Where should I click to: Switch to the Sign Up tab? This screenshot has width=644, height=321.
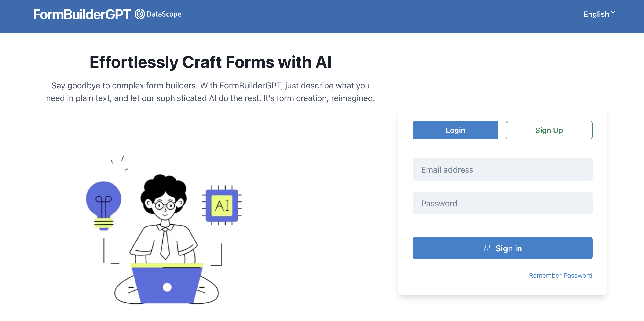tap(549, 130)
